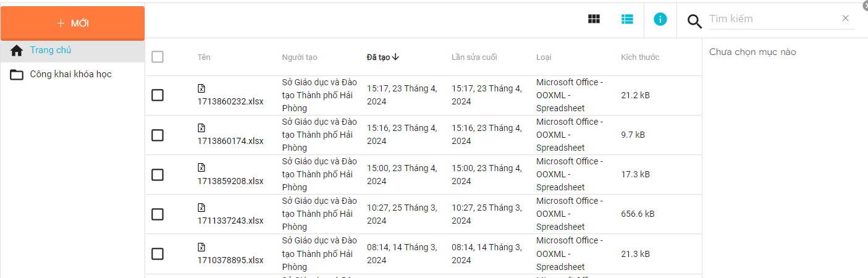This screenshot has width=868, height=278.
Task: Clear the search field with X
Action: click(846, 19)
